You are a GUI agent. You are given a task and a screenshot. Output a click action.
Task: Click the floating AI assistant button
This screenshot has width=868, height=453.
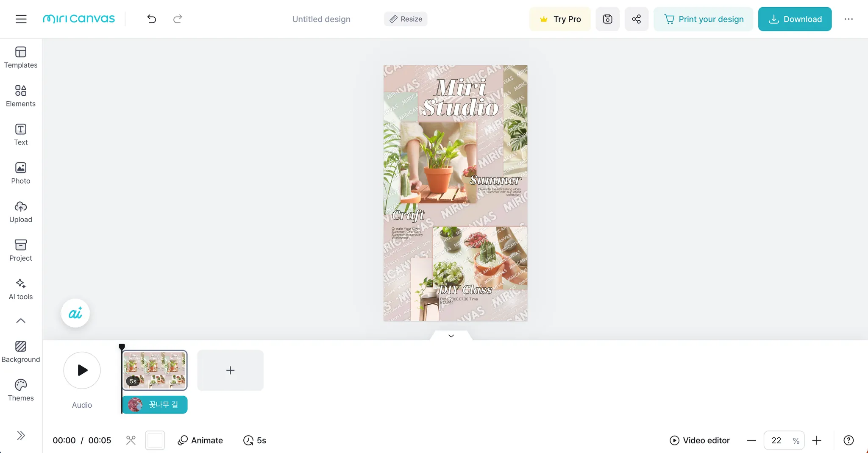tap(75, 314)
